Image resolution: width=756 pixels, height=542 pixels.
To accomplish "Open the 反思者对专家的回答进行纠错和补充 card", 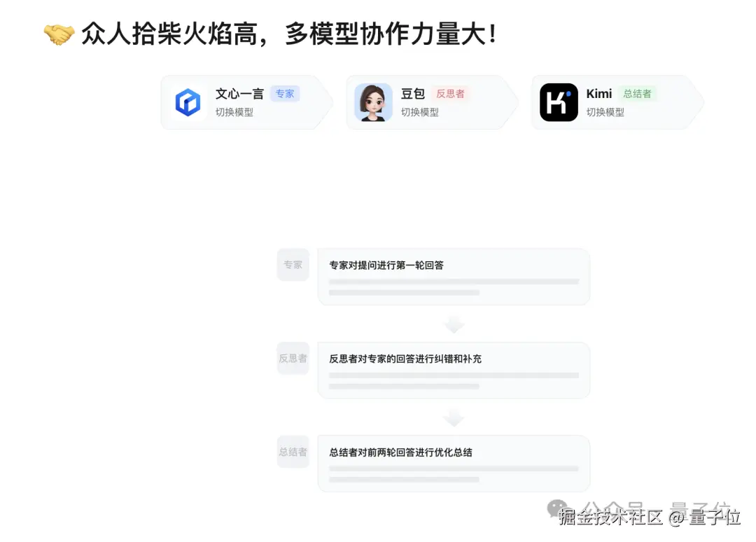I will click(454, 370).
